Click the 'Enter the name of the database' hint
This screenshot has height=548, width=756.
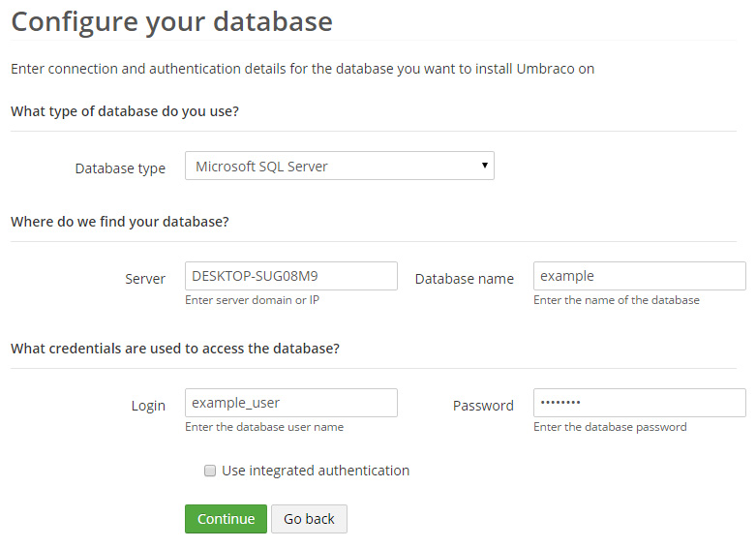coord(616,300)
